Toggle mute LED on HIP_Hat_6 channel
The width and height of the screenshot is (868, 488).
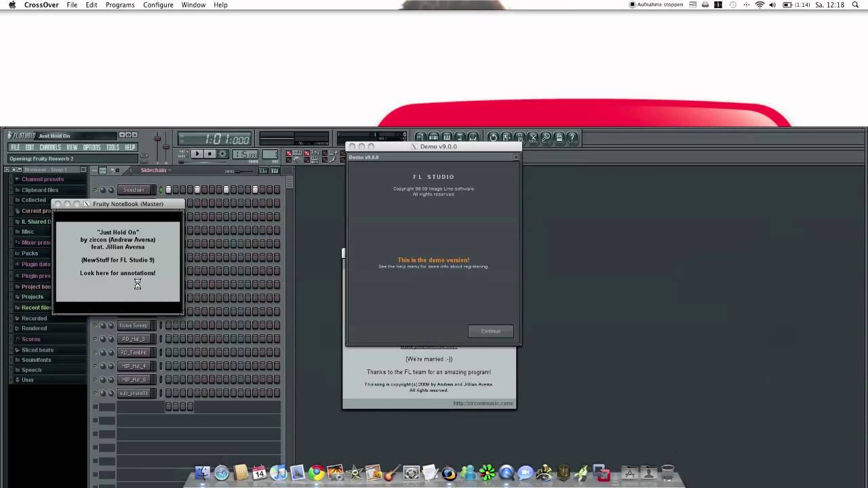[x=95, y=380]
